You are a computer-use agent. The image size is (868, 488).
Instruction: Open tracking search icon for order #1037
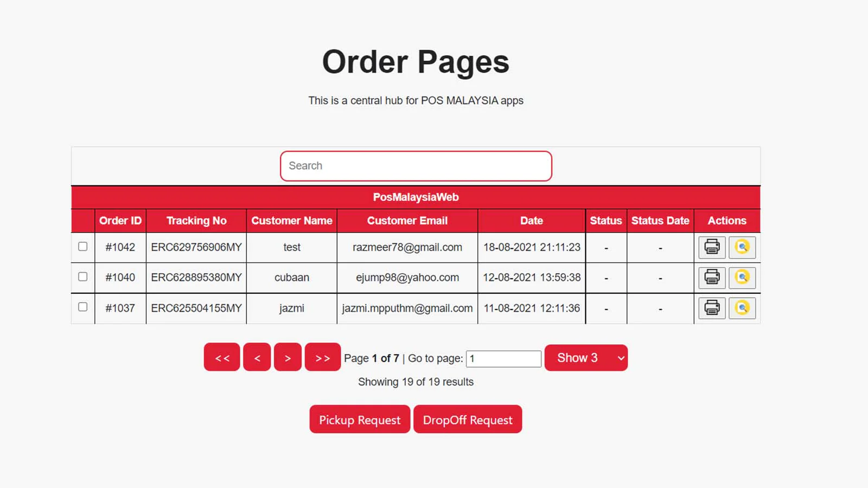(x=742, y=308)
